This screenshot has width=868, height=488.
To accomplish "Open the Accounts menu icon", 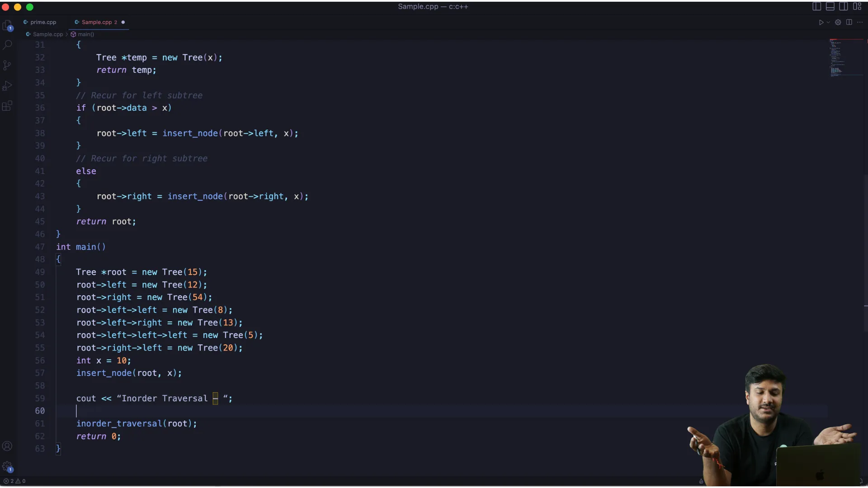I will [x=7, y=446].
